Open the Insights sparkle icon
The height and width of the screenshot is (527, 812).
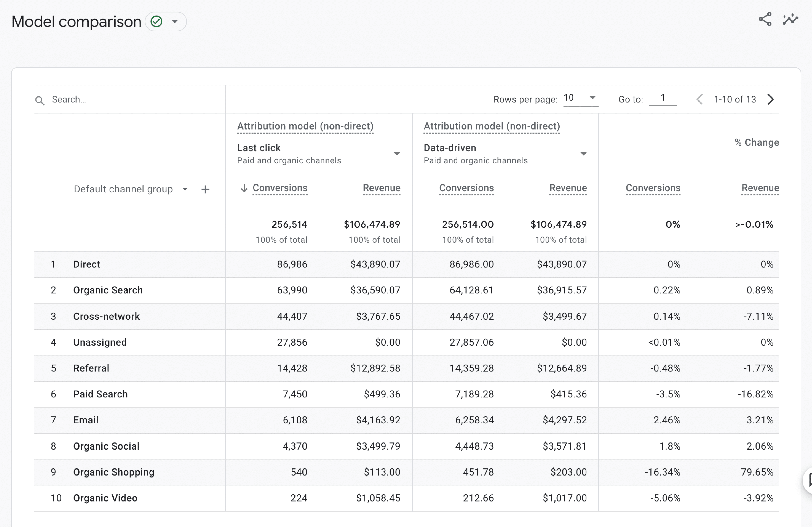click(790, 19)
